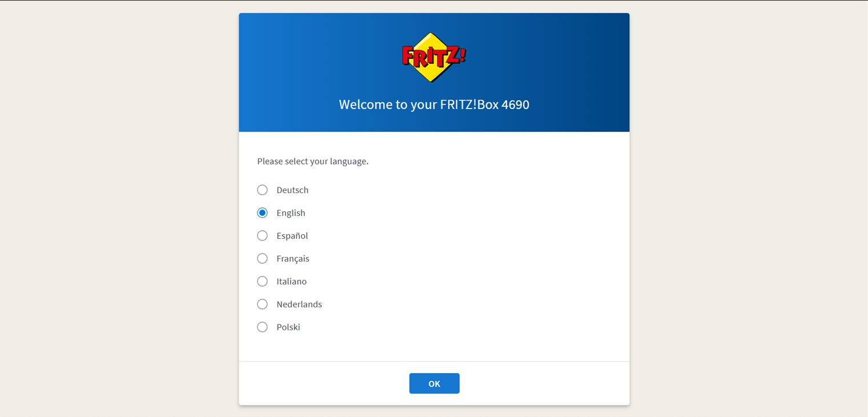Select the Polski radio button
The width and height of the screenshot is (868, 417).
[262, 327]
